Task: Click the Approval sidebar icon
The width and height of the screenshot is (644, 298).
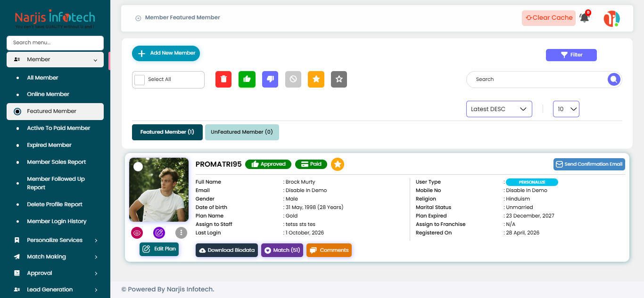Action: coord(17,273)
